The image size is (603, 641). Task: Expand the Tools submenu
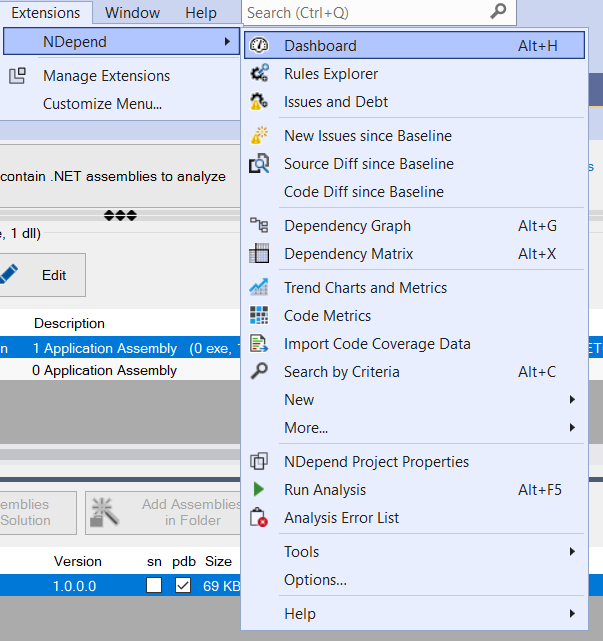click(572, 551)
